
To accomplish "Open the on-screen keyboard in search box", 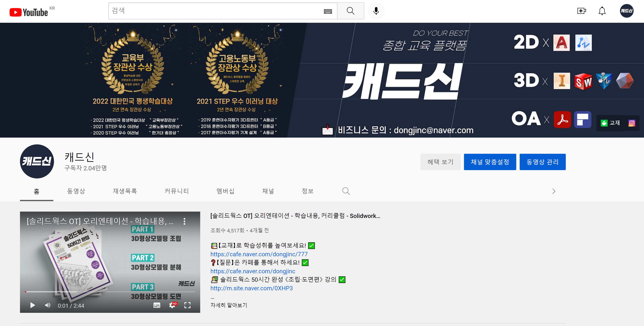I will coord(328,11).
